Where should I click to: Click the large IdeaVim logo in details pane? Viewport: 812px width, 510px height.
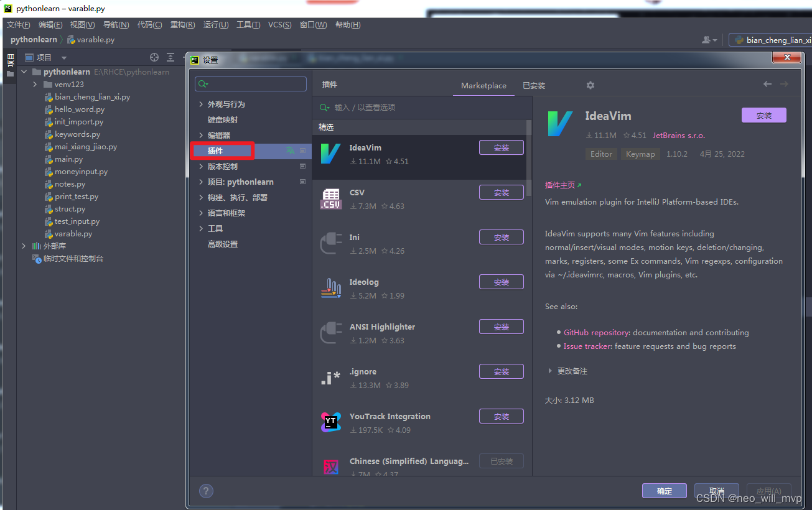coord(560,123)
